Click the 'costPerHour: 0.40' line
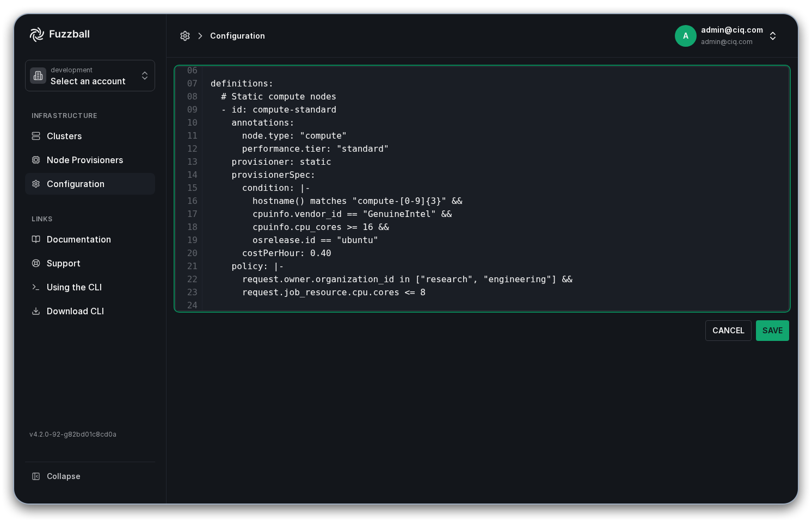 [287, 253]
